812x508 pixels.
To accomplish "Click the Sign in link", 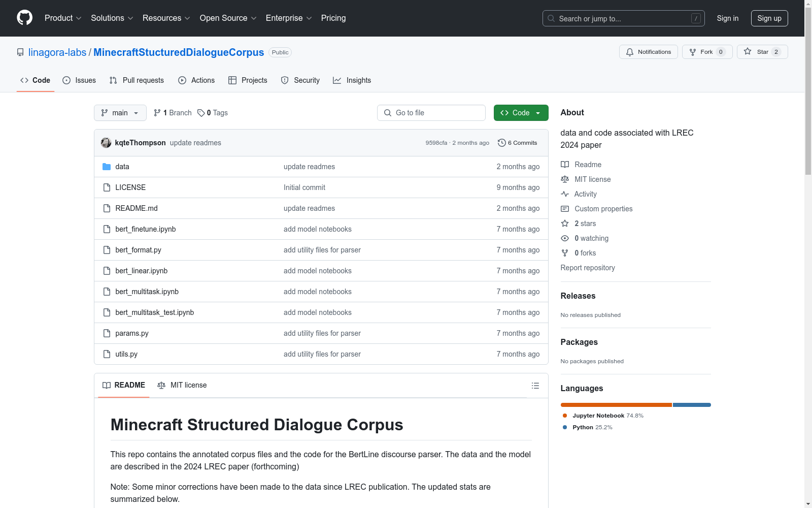I will 728,18.
